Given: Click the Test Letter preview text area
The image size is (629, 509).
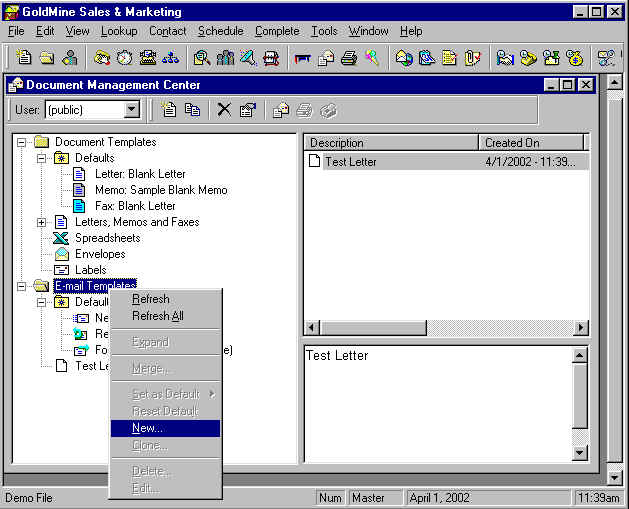Looking at the screenshot, I should (x=438, y=403).
